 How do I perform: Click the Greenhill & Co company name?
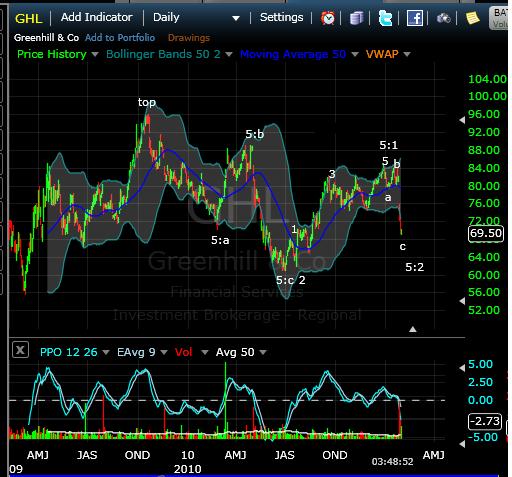[46, 38]
